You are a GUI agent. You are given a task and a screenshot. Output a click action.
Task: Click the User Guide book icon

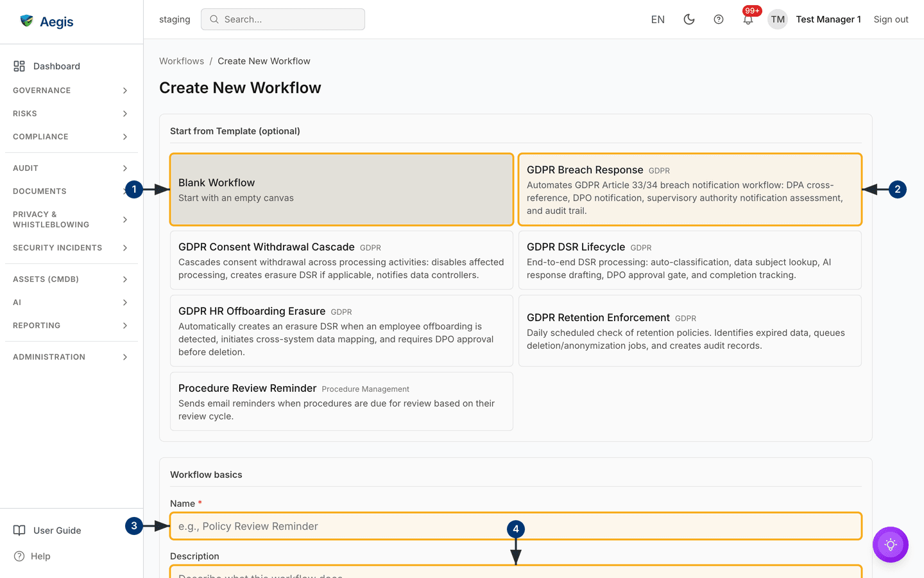point(19,530)
